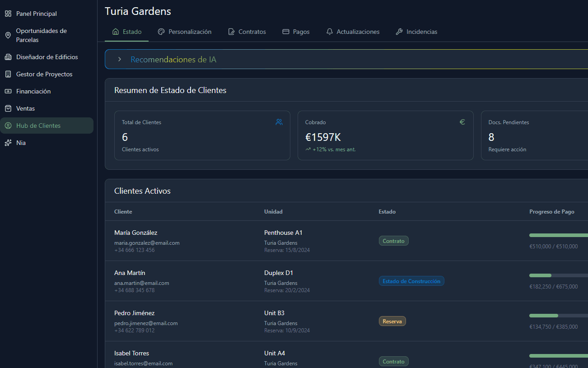
Task: Open the Recomendaciones de IA panel title
Action: (173, 59)
